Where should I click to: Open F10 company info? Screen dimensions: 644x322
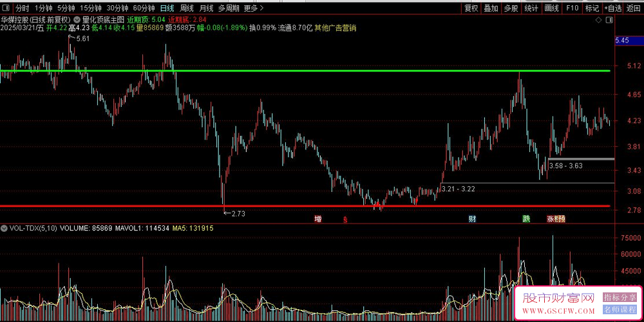[572, 8]
